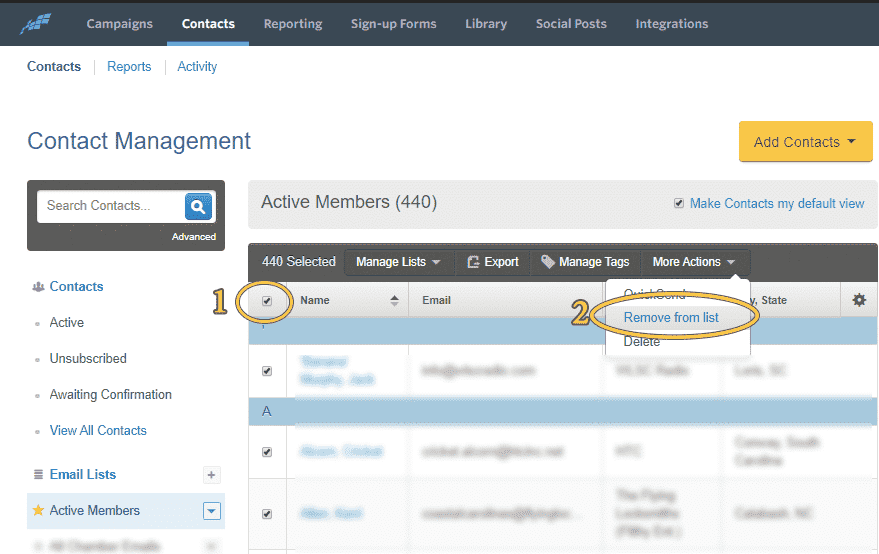This screenshot has height=554, width=879.
Task: Open the Campaigns tab
Action: (x=119, y=24)
